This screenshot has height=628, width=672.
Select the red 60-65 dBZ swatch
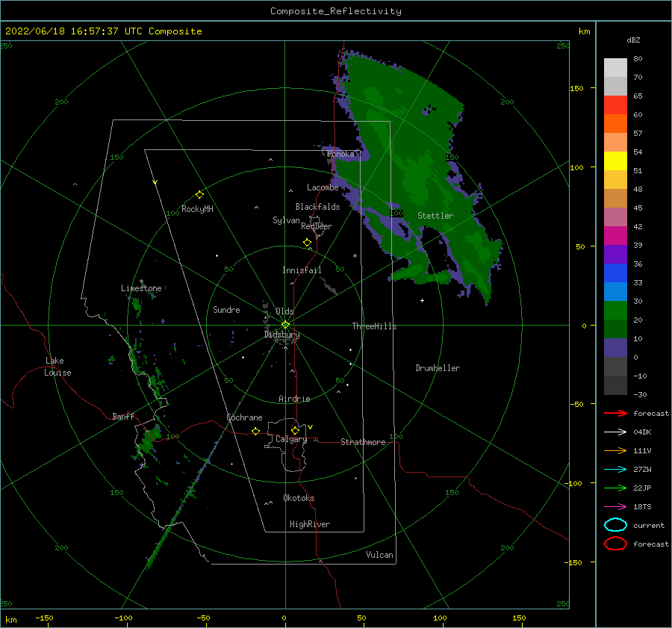(615, 105)
